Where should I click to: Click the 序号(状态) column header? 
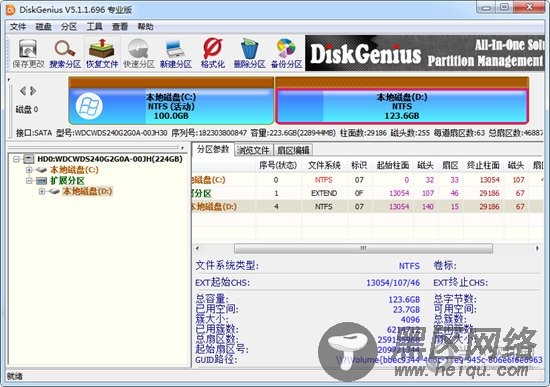pyautogui.click(x=278, y=165)
